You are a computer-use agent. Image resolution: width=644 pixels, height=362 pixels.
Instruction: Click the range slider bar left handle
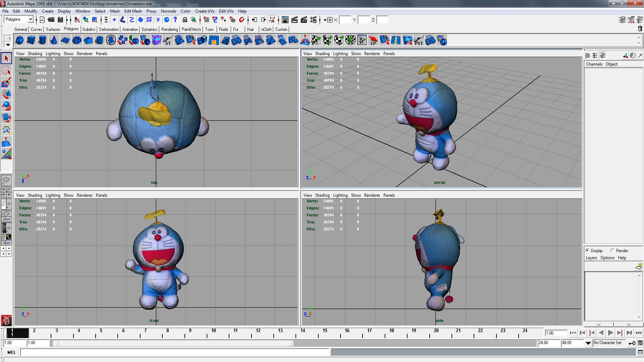tap(56, 343)
